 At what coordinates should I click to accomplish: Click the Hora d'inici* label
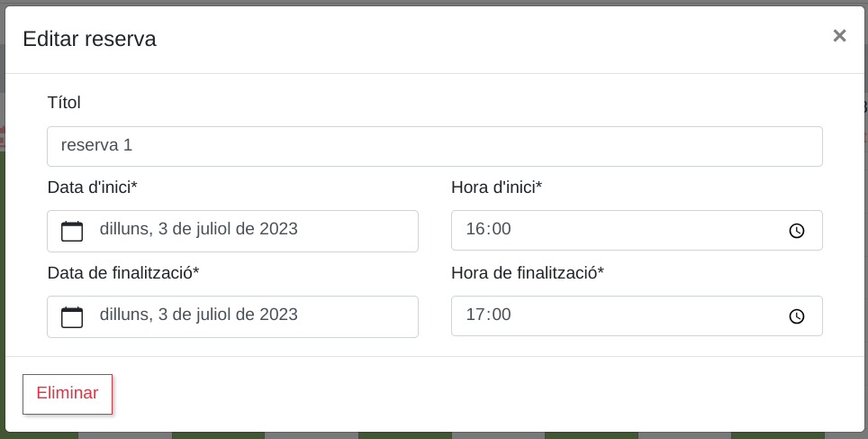496,187
